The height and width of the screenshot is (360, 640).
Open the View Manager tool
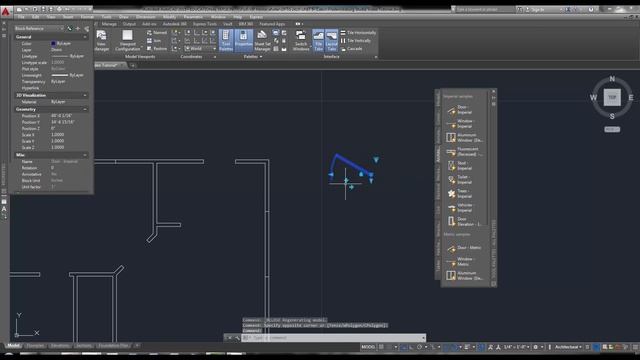point(101,40)
